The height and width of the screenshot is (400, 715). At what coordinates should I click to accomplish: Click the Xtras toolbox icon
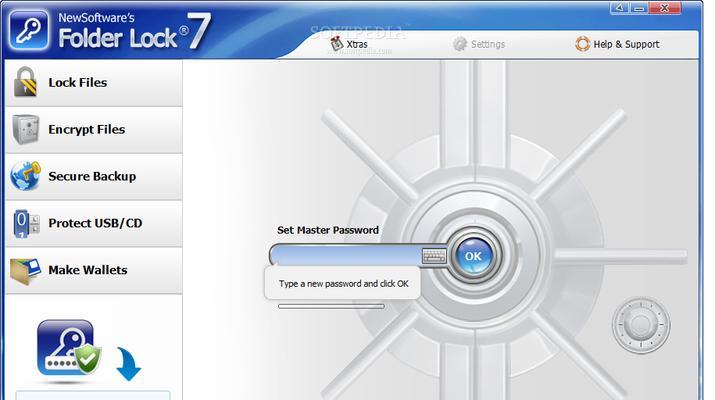pyautogui.click(x=337, y=44)
